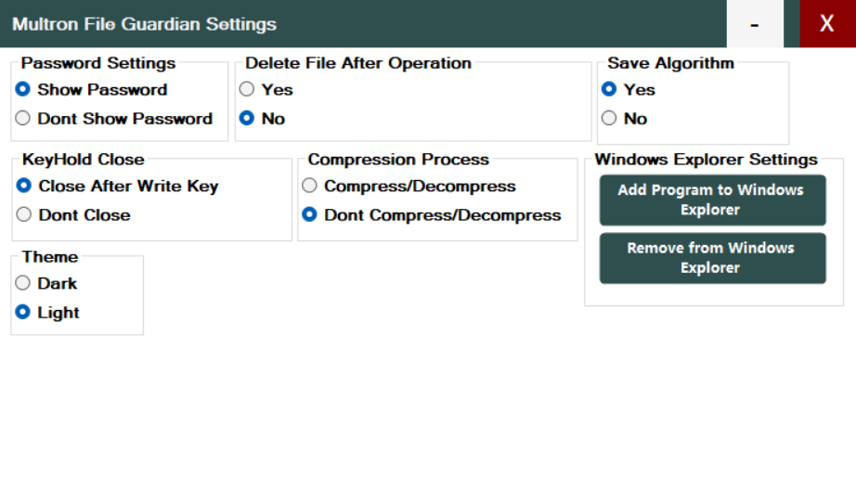Choose No under Save Algorithm
This screenshot has height=504, width=856.
(625, 119)
